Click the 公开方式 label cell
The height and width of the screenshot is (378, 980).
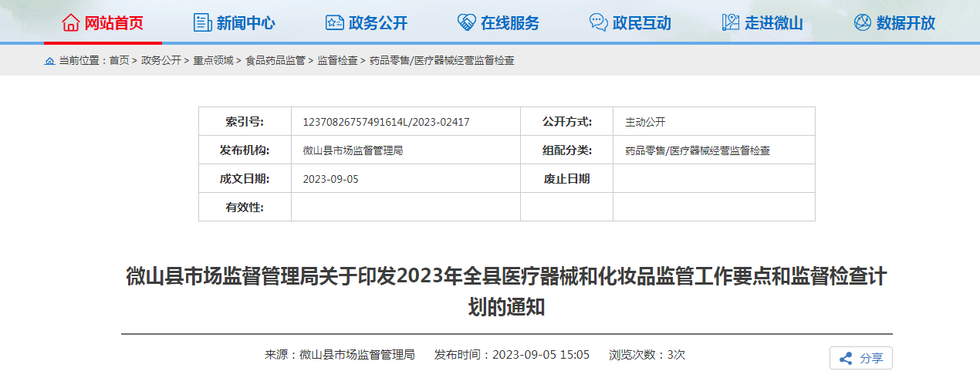click(x=566, y=122)
